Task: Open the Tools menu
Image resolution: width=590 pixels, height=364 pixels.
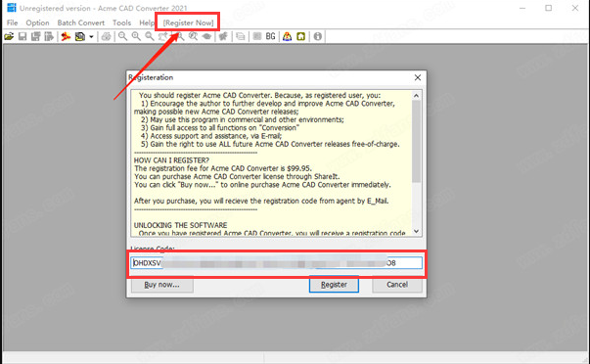Action: coord(122,23)
